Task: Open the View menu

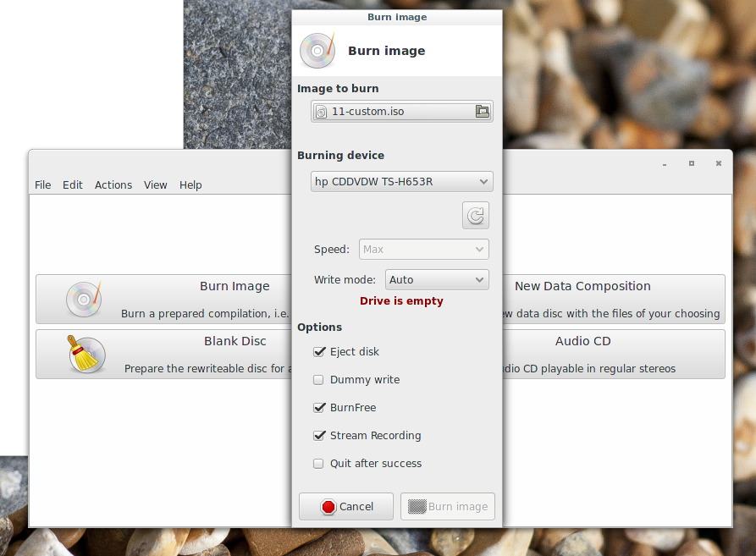Action: click(x=155, y=184)
